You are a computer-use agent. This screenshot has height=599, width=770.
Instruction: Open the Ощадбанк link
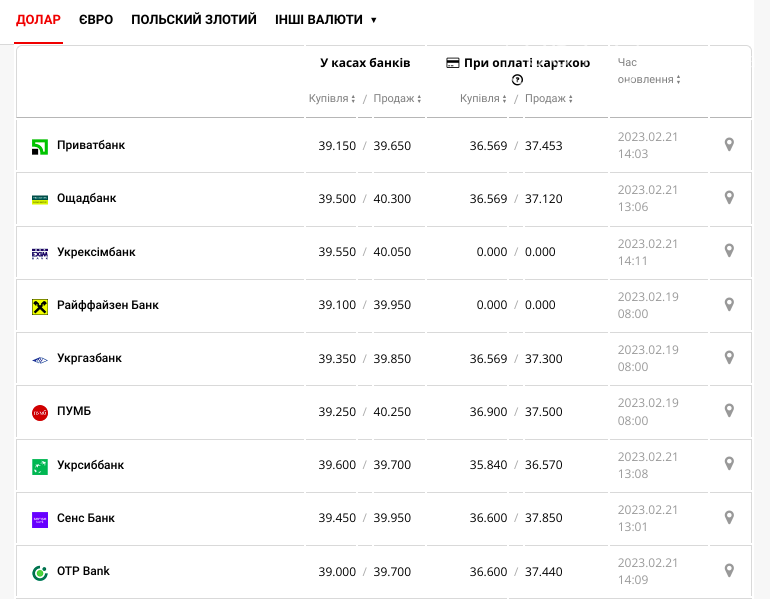[x=86, y=198]
